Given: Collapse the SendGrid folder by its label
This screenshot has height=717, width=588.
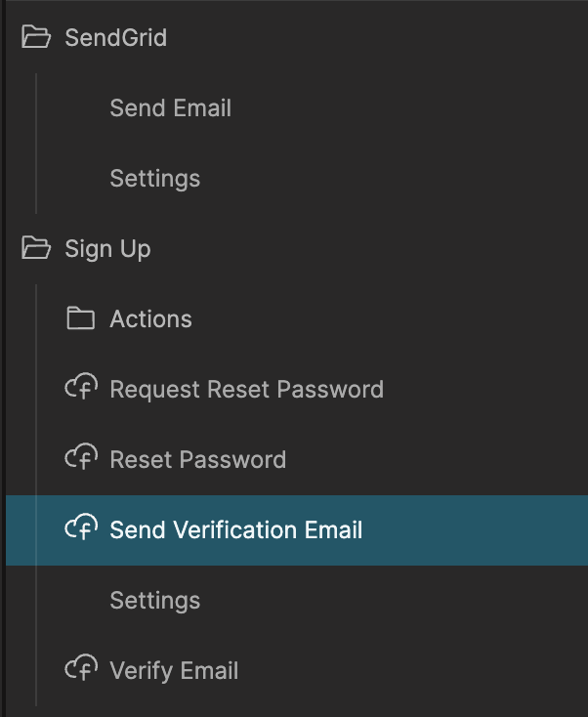Looking at the screenshot, I should (x=115, y=38).
